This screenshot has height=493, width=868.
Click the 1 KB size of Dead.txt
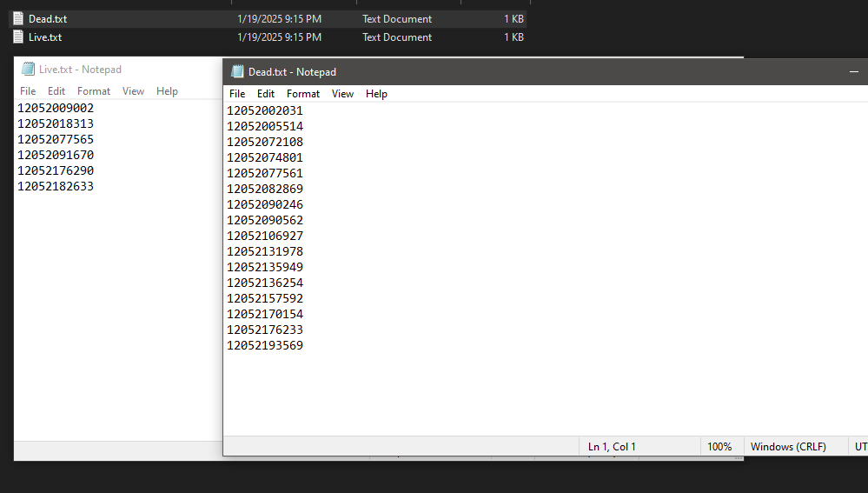pos(514,19)
